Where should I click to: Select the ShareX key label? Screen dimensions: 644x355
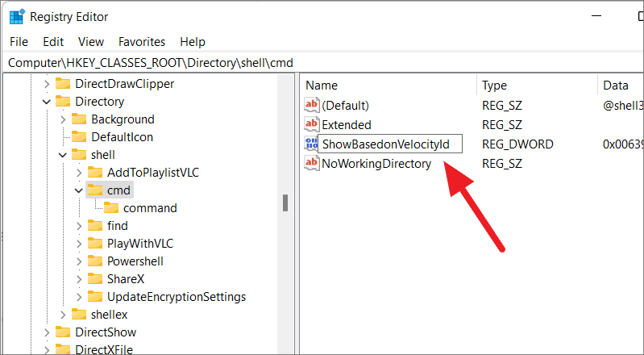[126, 279]
